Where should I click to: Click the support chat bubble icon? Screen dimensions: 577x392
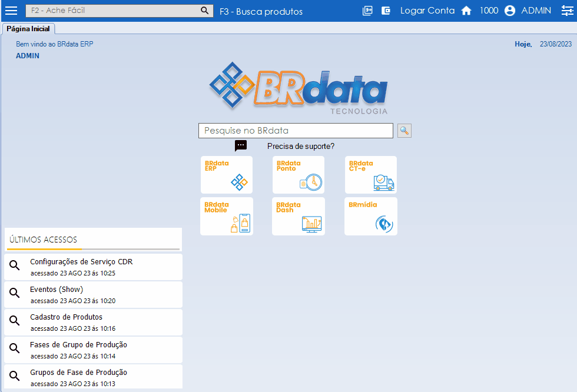[x=241, y=146]
